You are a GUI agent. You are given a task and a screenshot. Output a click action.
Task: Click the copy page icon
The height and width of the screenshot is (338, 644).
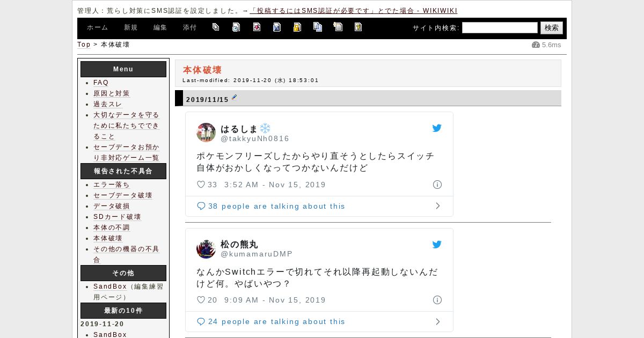318,27
